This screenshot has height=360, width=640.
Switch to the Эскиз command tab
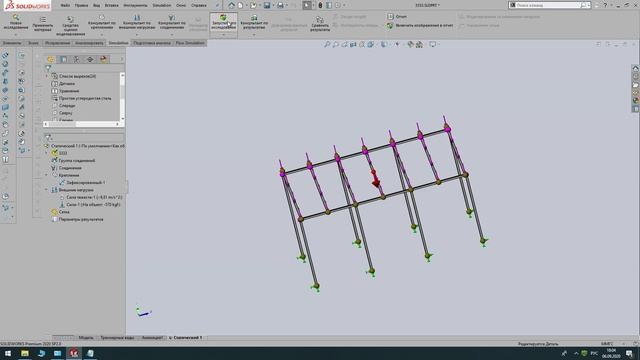[x=33, y=43]
